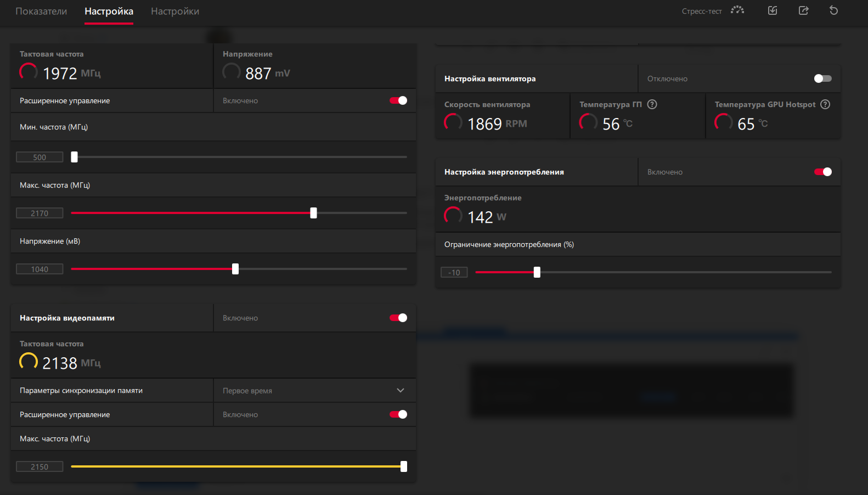Click the stress test gauge icon
The height and width of the screenshot is (495, 868).
(737, 10)
